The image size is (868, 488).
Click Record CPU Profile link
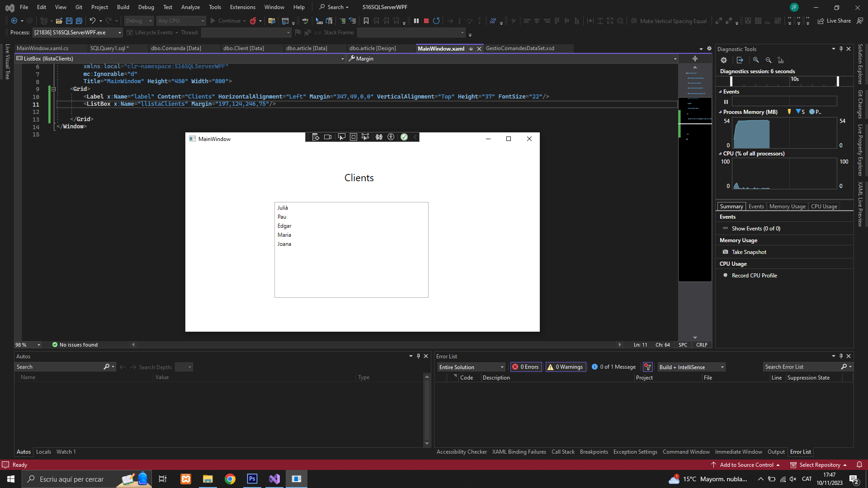(x=754, y=276)
